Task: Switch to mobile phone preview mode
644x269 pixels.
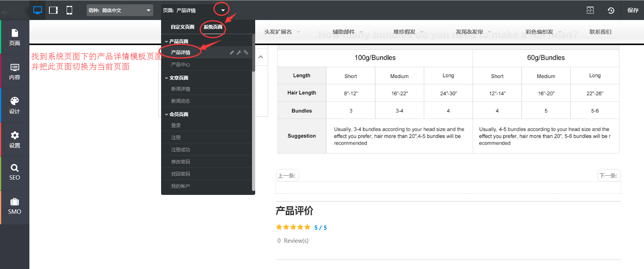Action: pyautogui.click(x=69, y=10)
